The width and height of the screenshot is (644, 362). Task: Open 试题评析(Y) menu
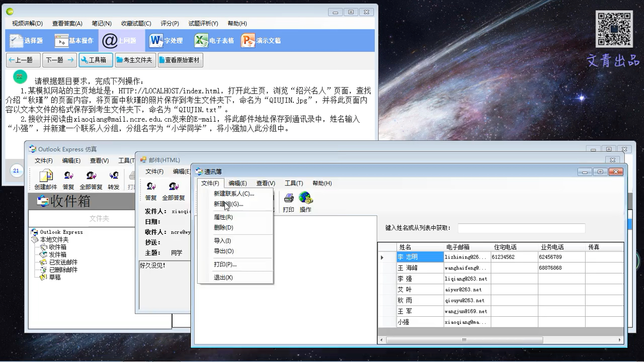(x=203, y=23)
